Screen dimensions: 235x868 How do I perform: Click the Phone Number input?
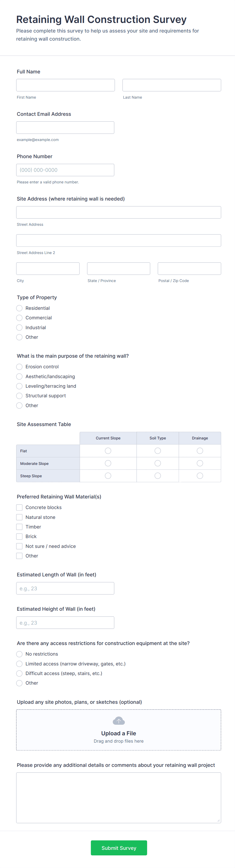65,170
